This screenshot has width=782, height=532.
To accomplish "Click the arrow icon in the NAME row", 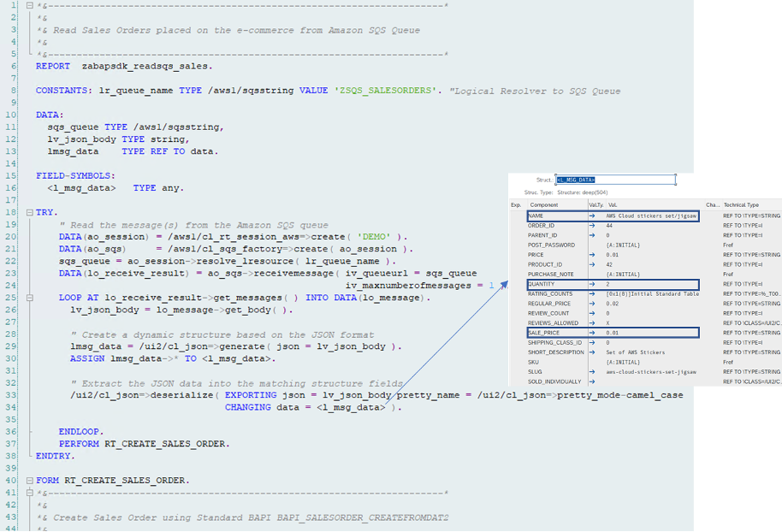I will click(592, 216).
